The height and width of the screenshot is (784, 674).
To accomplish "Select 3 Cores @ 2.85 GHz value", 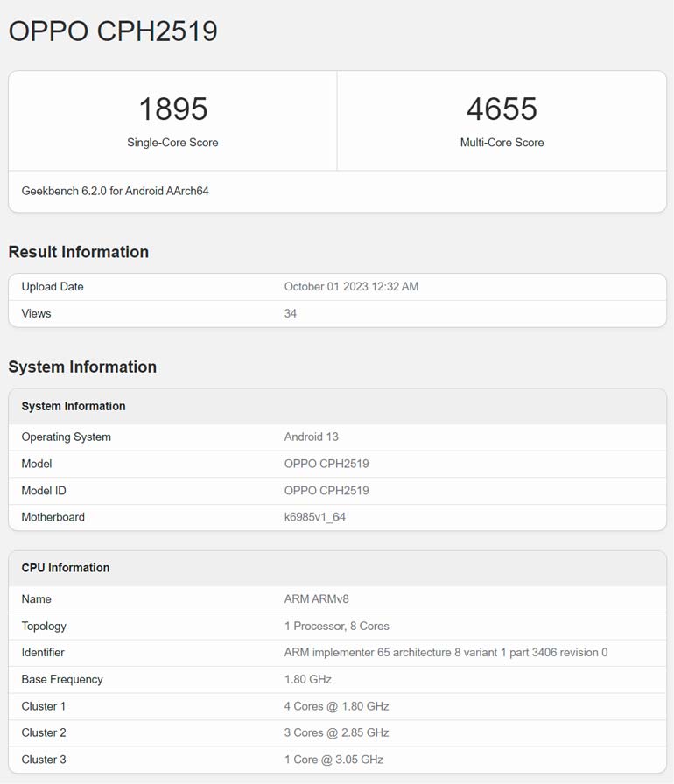I will (x=336, y=733).
